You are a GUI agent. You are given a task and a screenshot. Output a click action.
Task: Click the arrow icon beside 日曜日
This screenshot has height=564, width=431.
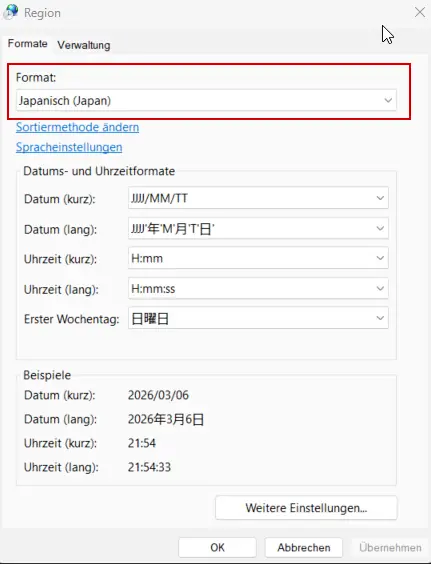tap(380, 318)
